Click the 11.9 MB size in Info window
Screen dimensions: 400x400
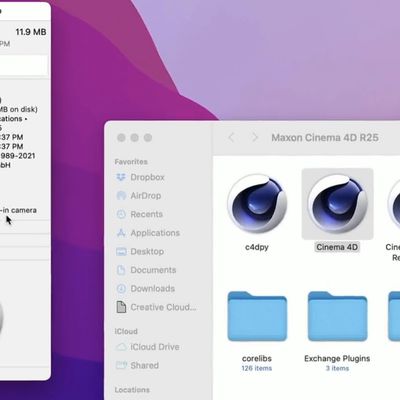point(31,32)
